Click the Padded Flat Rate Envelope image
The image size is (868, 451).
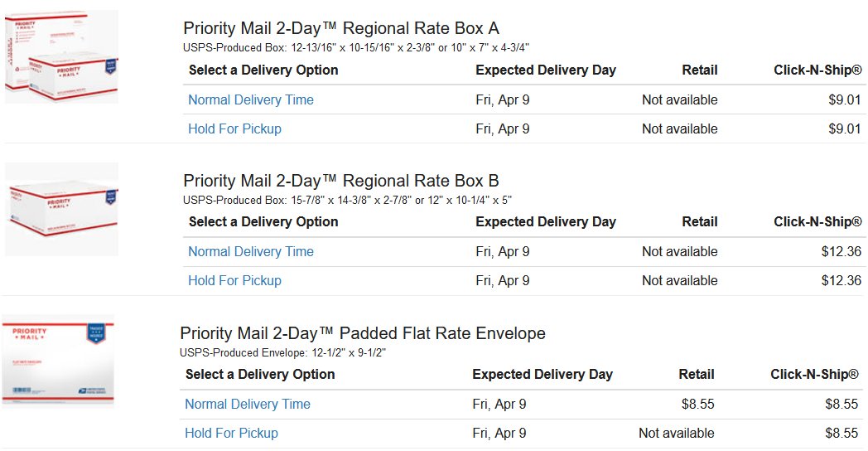[58, 361]
